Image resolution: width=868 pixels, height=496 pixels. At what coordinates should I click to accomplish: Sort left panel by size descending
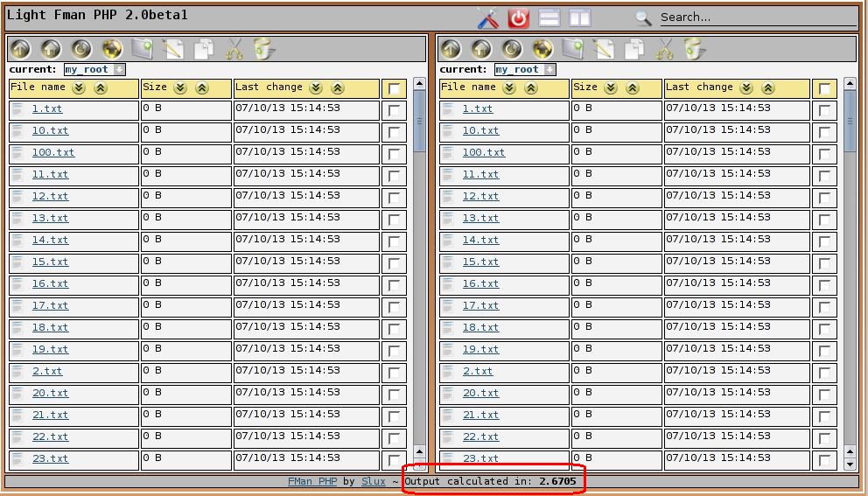(180, 88)
